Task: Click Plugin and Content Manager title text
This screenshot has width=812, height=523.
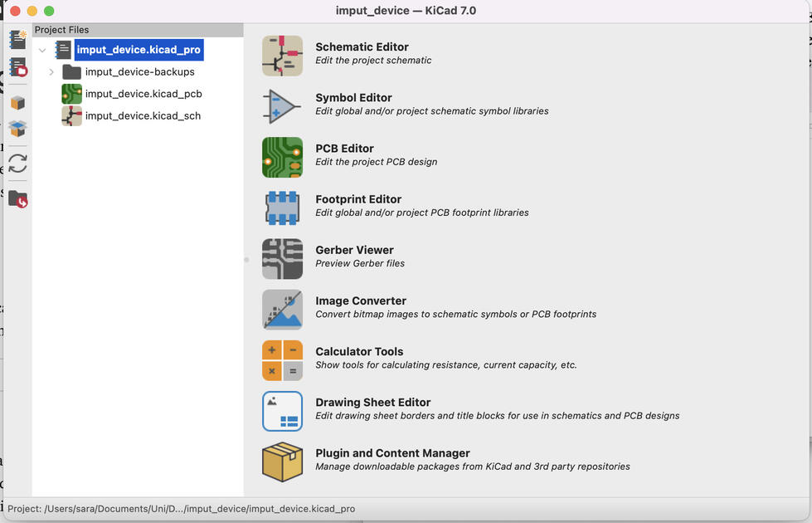Action: click(x=392, y=453)
